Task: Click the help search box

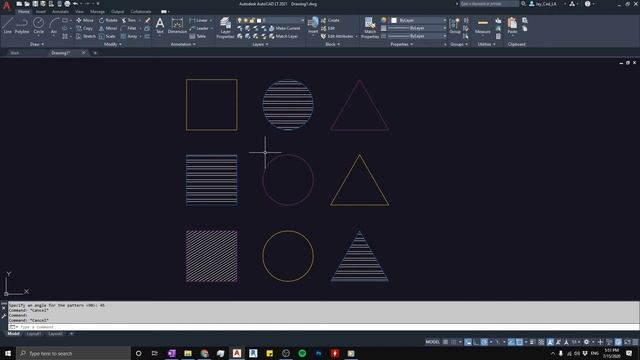Action: (x=489, y=4)
